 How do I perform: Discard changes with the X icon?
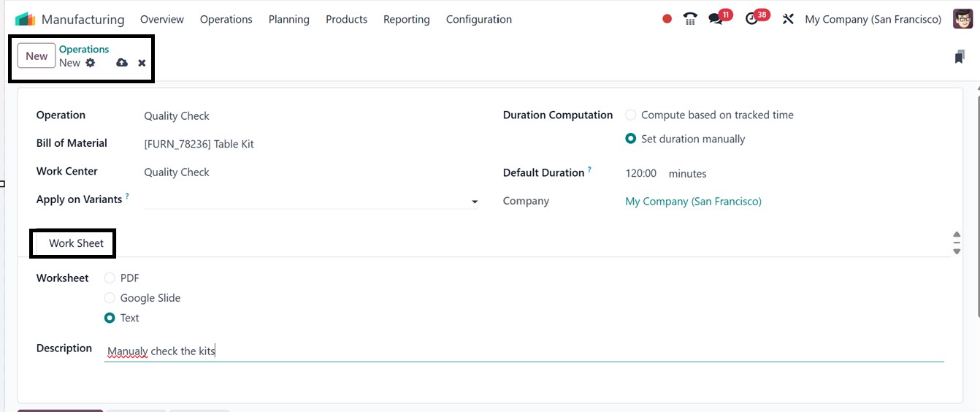[x=142, y=63]
